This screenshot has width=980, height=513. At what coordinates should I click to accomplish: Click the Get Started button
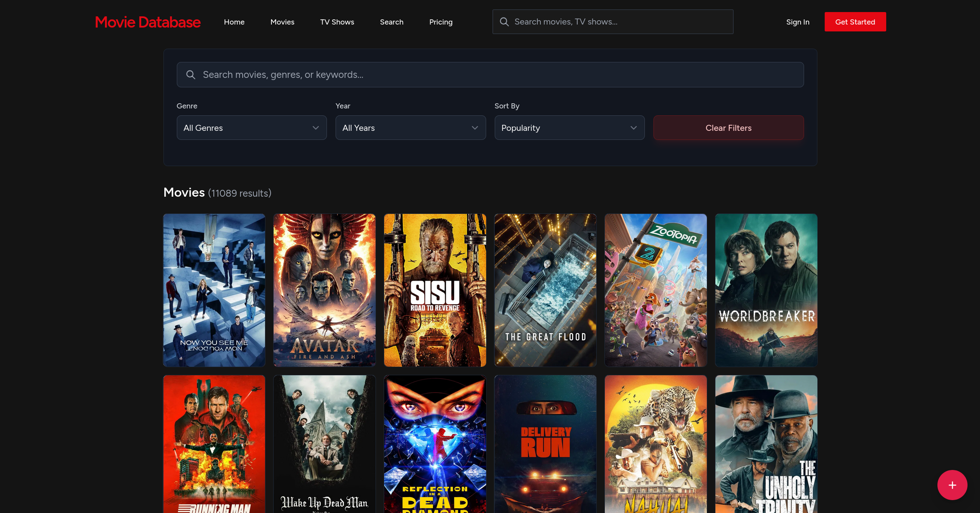[855, 22]
